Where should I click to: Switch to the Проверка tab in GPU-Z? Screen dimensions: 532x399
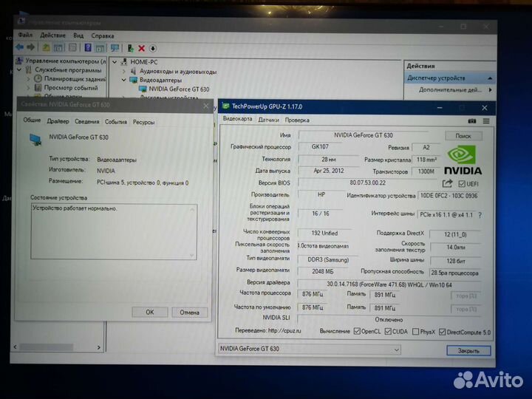297,120
